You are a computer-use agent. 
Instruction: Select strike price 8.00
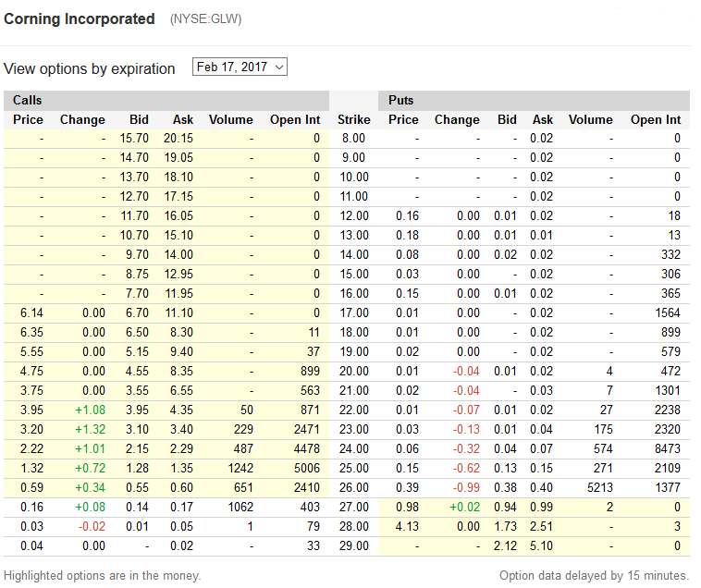coord(353,139)
